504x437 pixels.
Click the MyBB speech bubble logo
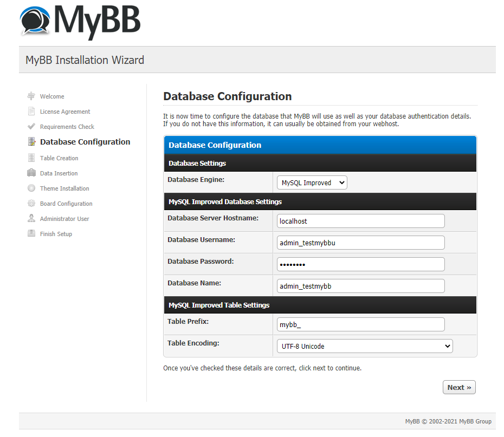(35, 21)
